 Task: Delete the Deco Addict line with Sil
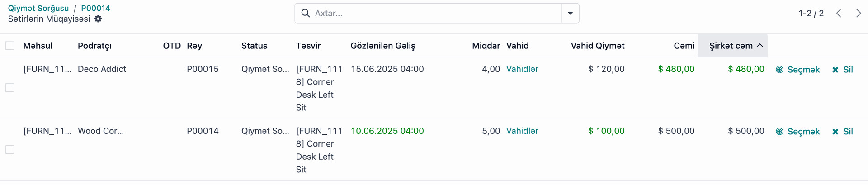[x=843, y=70]
